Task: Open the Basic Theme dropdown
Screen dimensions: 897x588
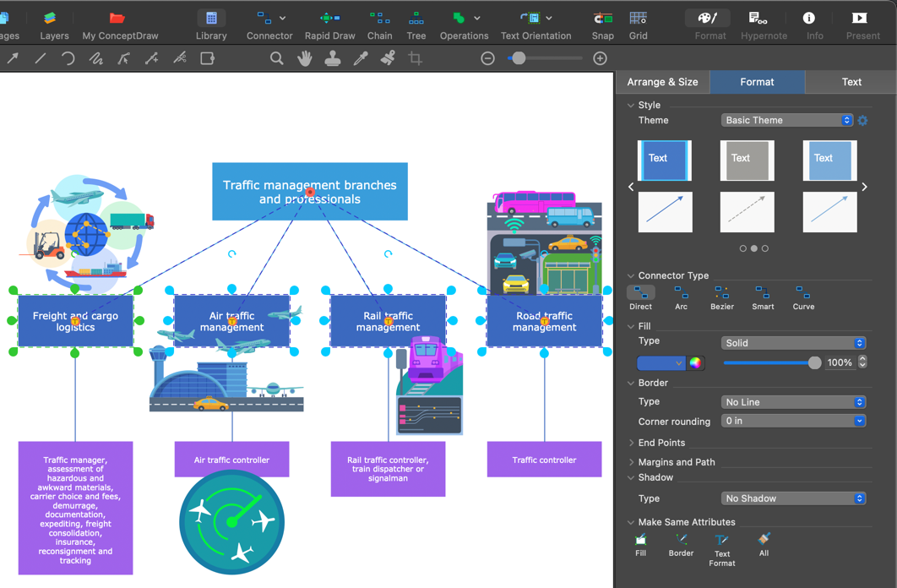Action: tap(787, 120)
